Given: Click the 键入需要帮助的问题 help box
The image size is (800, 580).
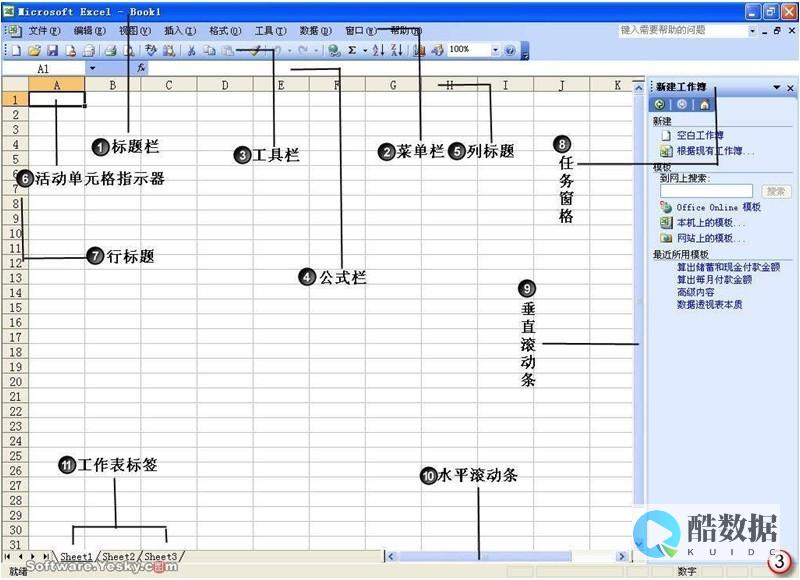Looking at the screenshot, I should 683,31.
